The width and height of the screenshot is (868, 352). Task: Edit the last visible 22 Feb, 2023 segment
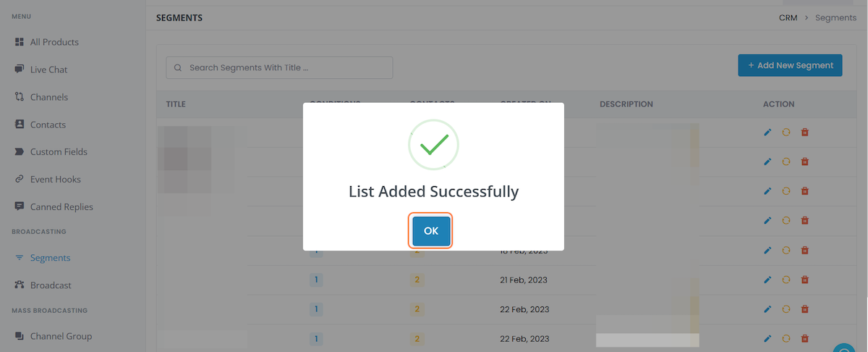coord(767,338)
